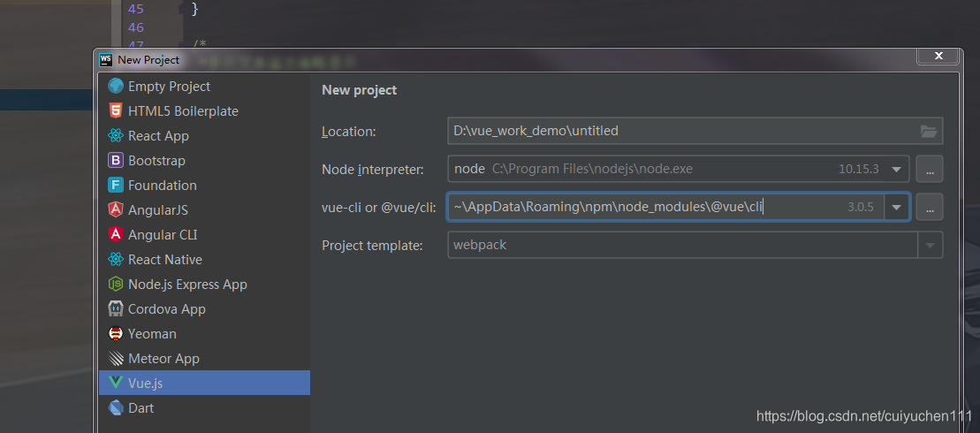Viewport: 980px width, 433px height.
Task: Pick Bootstrap from project list
Action: [x=204, y=161]
